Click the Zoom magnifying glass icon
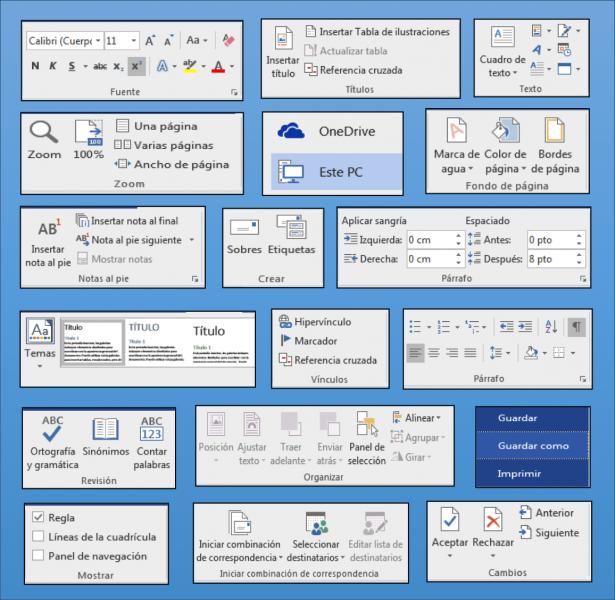The image size is (615, 600). pos(44,133)
